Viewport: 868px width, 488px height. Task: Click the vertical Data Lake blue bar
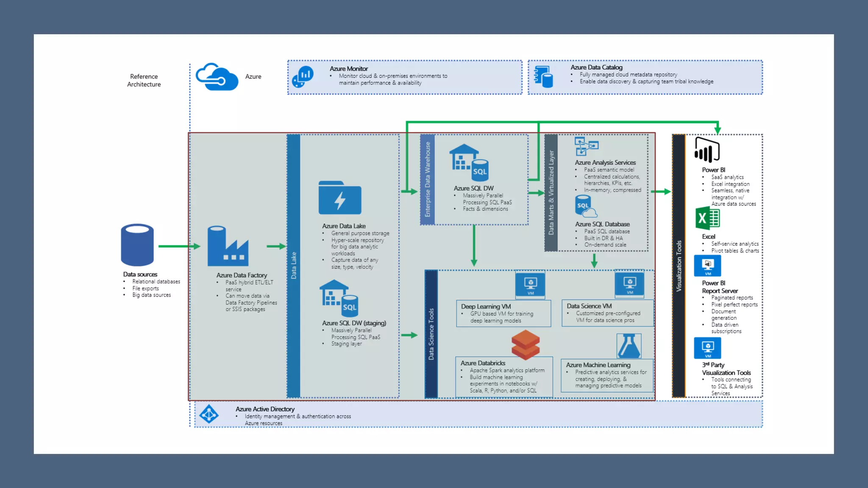(x=294, y=266)
